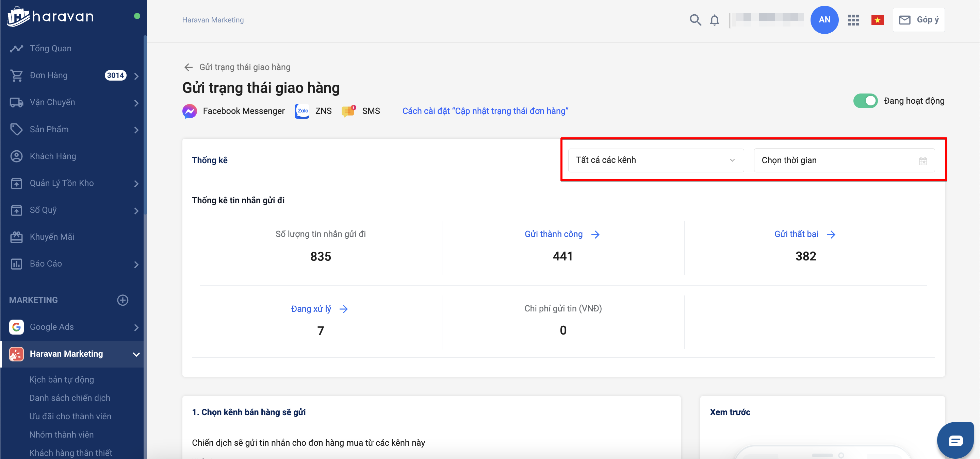Click the Gửi trạng thái giao hàng breadcrumb
The image size is (980, 459).
point(245,67)
